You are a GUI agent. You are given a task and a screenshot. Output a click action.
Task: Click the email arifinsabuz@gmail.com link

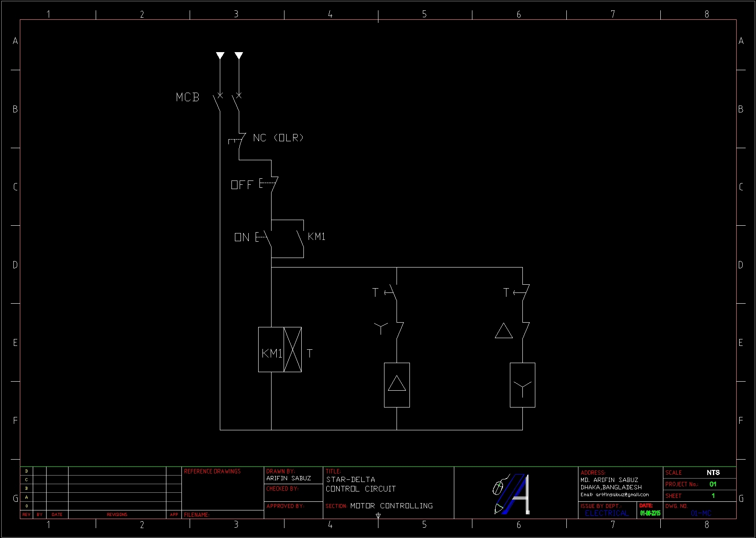tap(615, 494)
